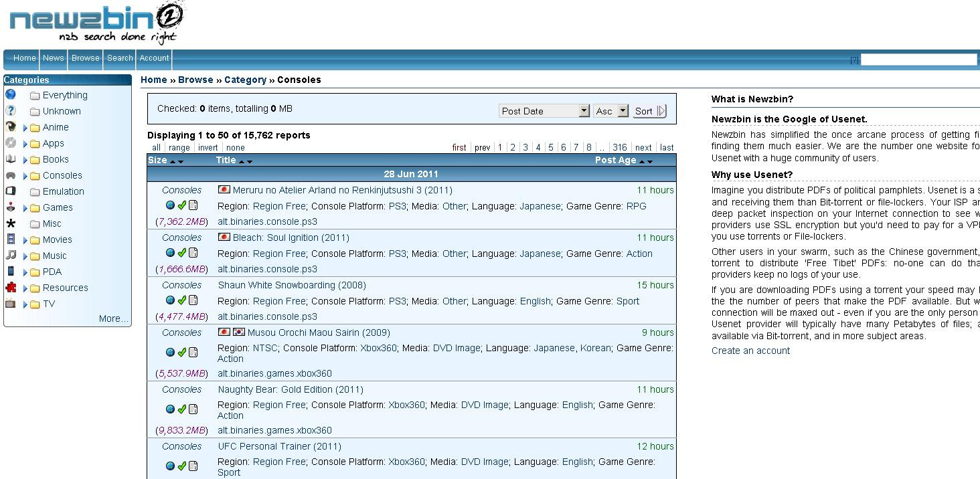The image size is (980, 479).
Task: Click the Korean flag next to Musou Orochi
Action: tap(239, 332)
